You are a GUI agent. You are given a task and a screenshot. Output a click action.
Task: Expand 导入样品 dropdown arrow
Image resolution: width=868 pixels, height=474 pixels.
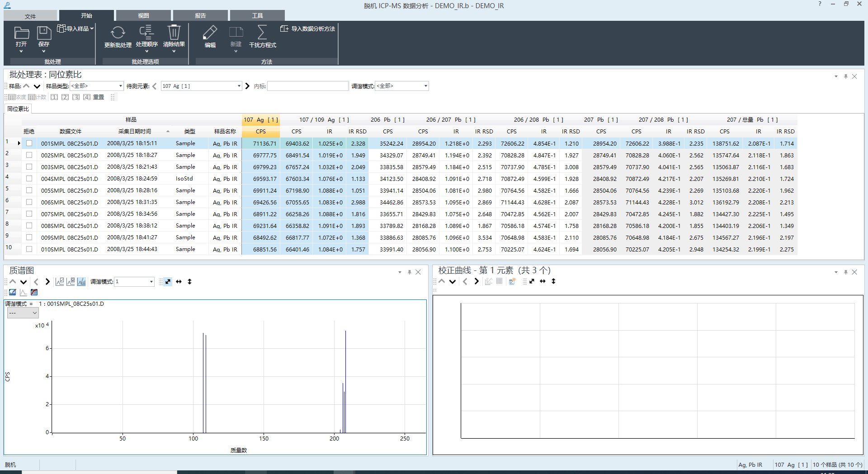coord(92,28)
